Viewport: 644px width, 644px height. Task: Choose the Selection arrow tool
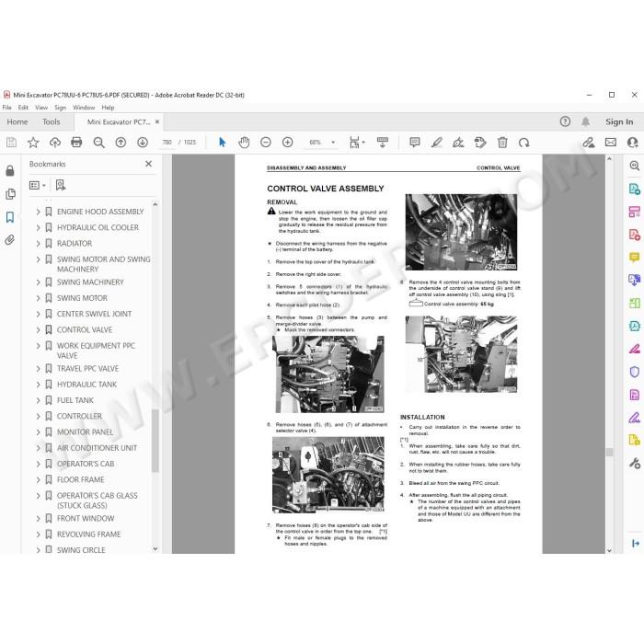point(223,143)
